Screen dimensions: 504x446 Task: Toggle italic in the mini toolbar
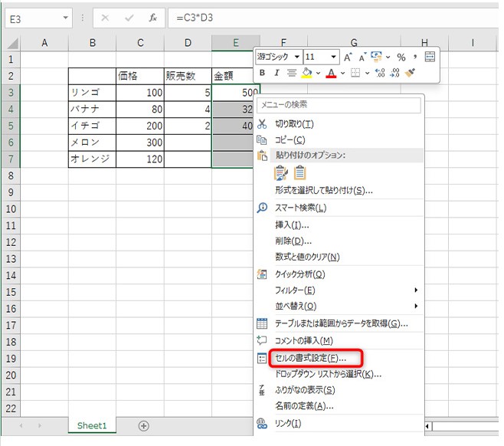(x=276, y=73)
